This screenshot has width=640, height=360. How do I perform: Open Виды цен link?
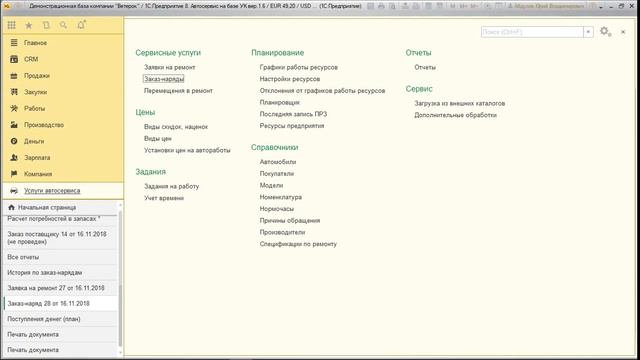pos(158,139)
